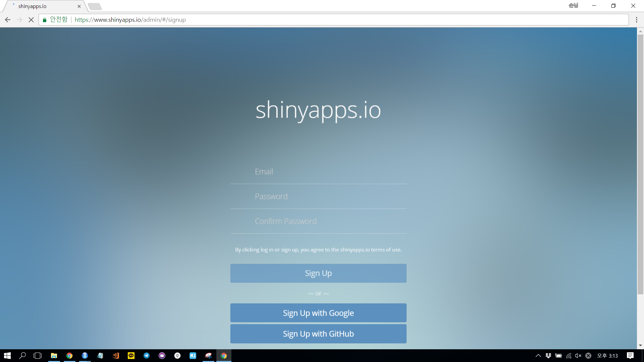Viewport: 644px width, 362px height.
Task: Open Wi-Fi network status
Action: tap(569, 356)
